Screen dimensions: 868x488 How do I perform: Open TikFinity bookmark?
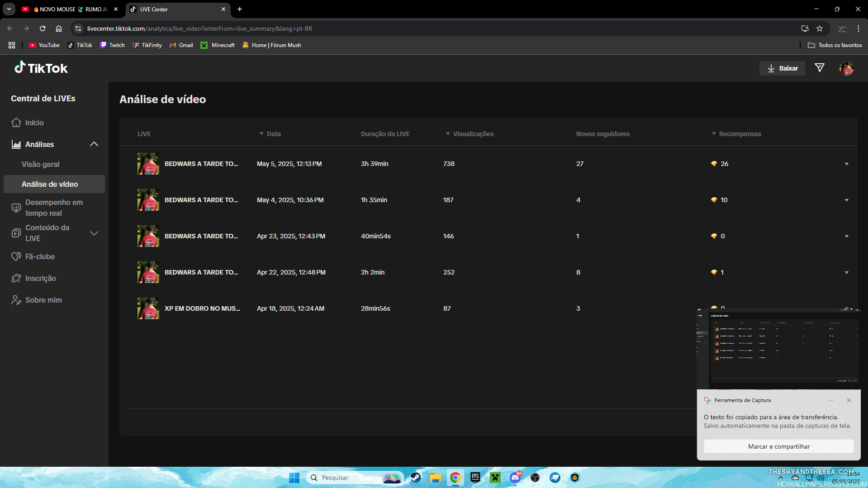pyautogui.click(x=147, y=45)
